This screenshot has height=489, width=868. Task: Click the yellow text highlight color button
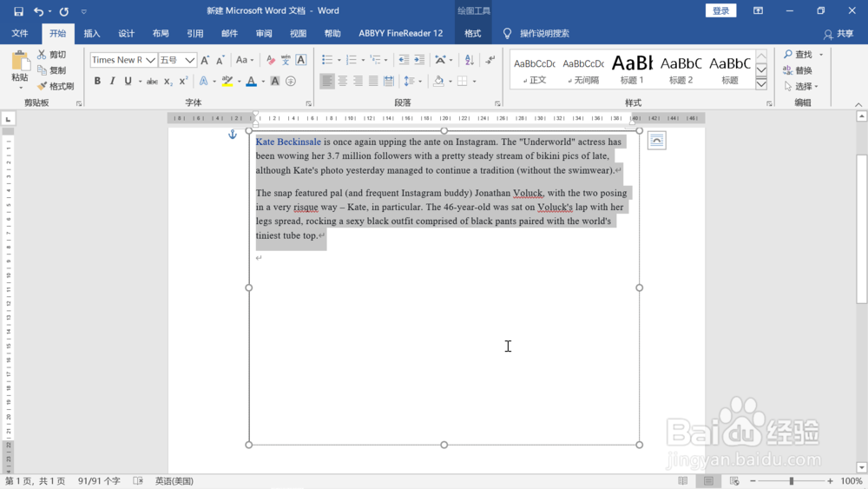pos(227,81)
